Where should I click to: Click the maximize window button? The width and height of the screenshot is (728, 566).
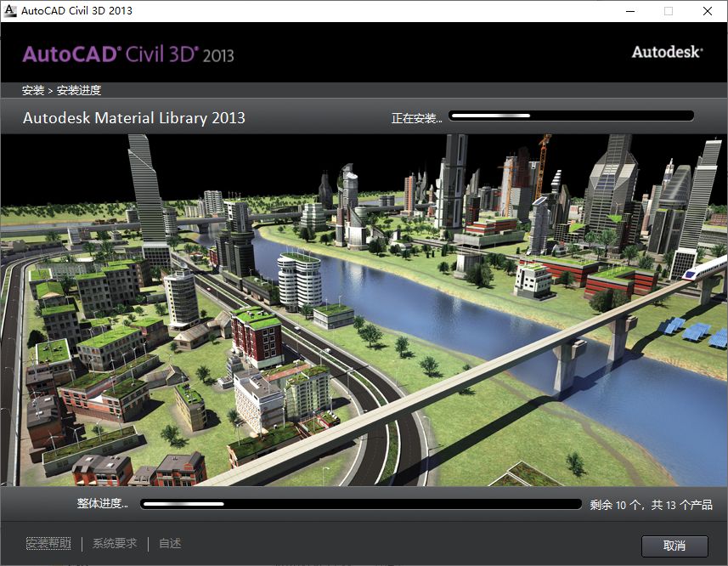click(666, 11)
